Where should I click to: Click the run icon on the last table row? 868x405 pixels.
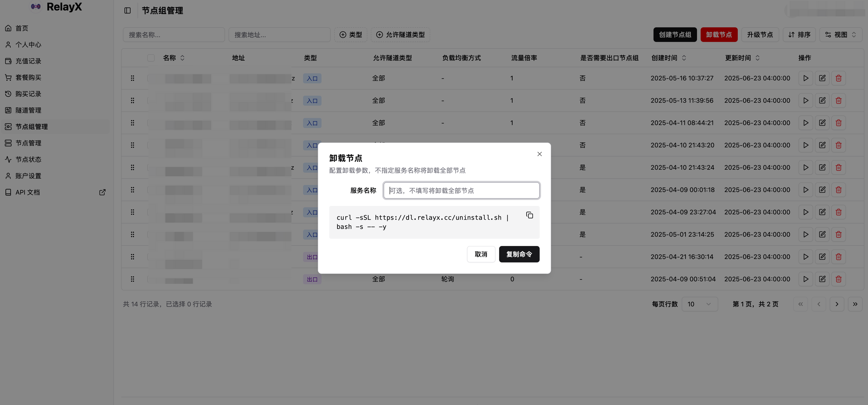click(x=805, y=279)
